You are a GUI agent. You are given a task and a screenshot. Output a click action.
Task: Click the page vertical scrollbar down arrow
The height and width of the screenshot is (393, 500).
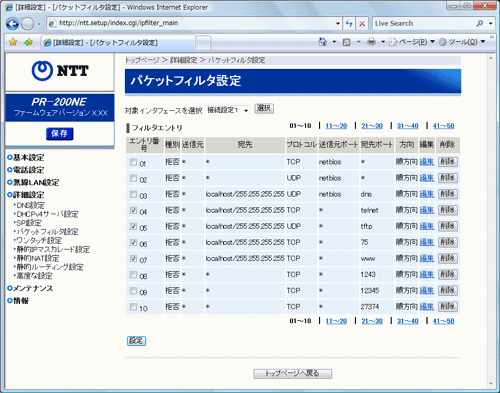click(491, 384)
